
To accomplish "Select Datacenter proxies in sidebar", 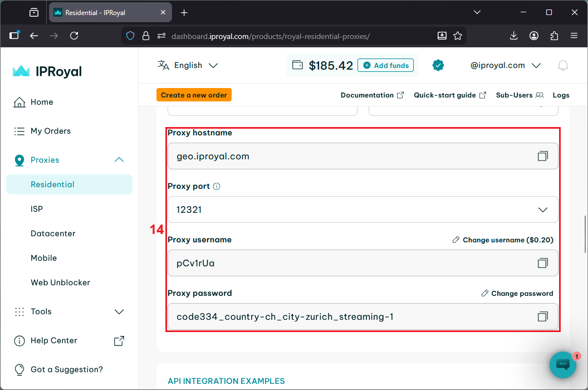I will 53,233.
